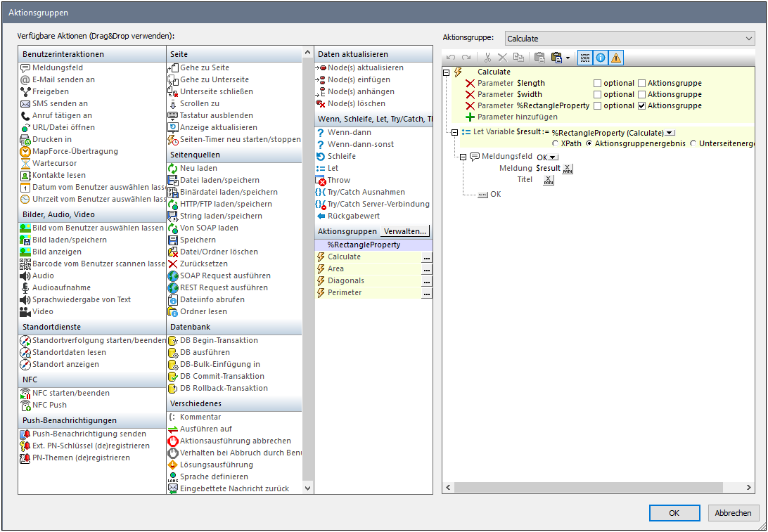Click ellipsis button next to Area

click(x=426, y=269)
